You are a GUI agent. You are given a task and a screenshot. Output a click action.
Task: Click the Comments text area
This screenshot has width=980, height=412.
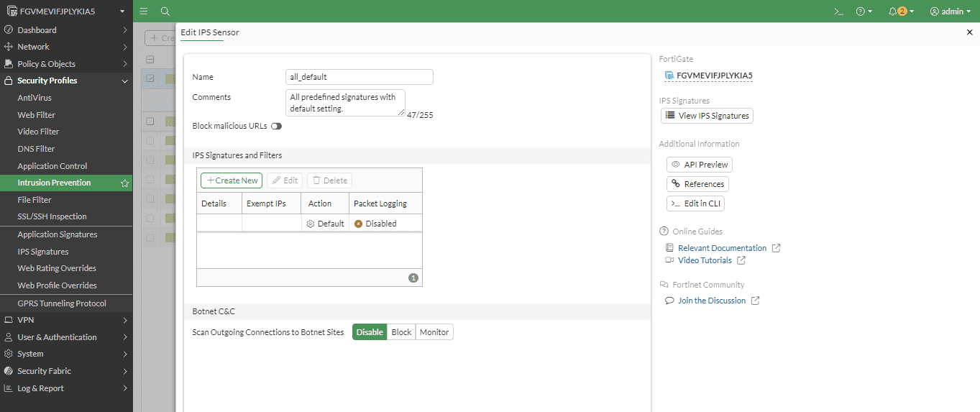pyautogui.click(x=345, y=102)
